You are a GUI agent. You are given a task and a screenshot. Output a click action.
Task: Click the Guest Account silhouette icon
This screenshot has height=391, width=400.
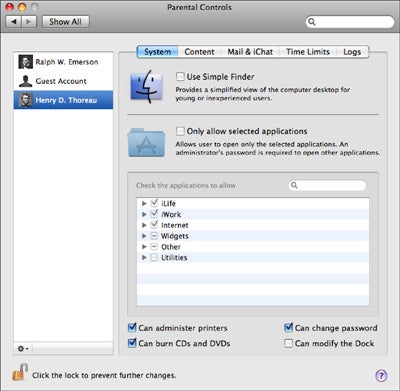[x=26, y=81]
